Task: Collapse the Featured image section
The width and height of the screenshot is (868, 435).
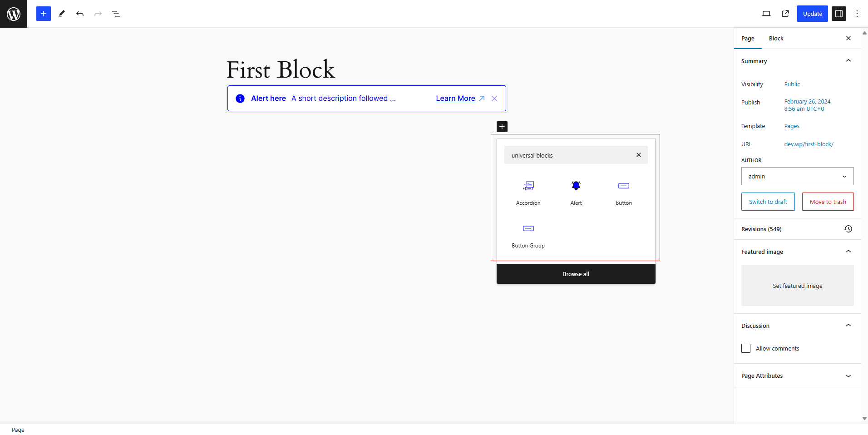Action: click(848, 252)
